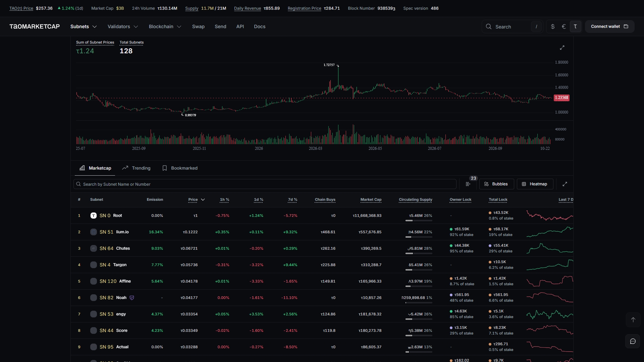This screenshot has width=644, height=362.
Task: Click the shield badge next to Noah
Action: click(132, 298)
